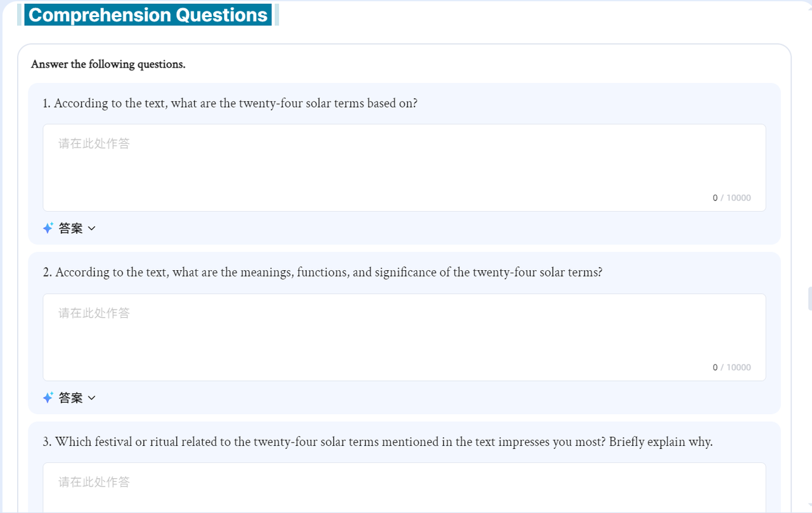Click question 3 text about festival or ritual

(378, 441)
